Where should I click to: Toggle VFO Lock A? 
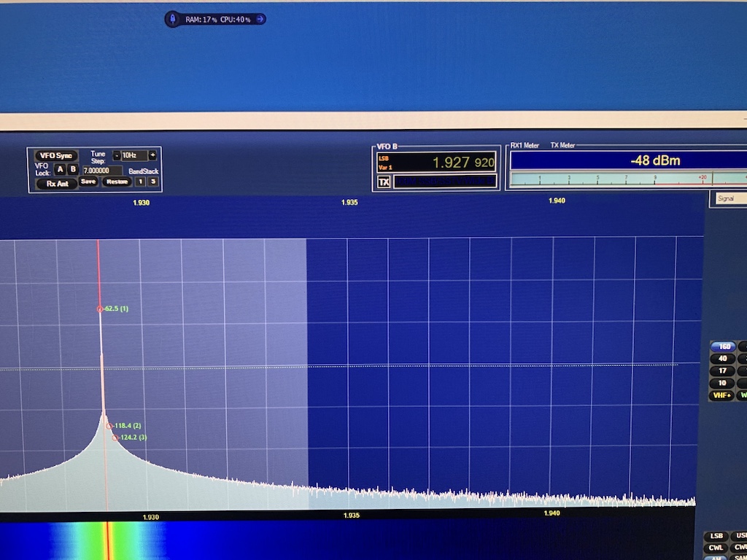click(60, 169)
